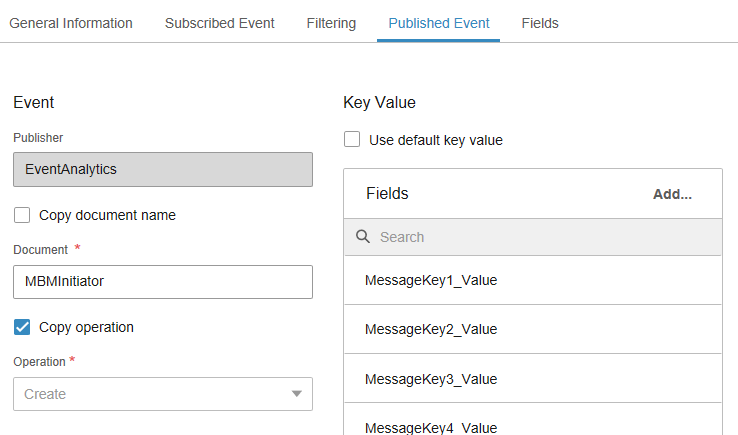Select the Published Event tab
This screenshot has width=738, height=435.
(x=438, y=23)
